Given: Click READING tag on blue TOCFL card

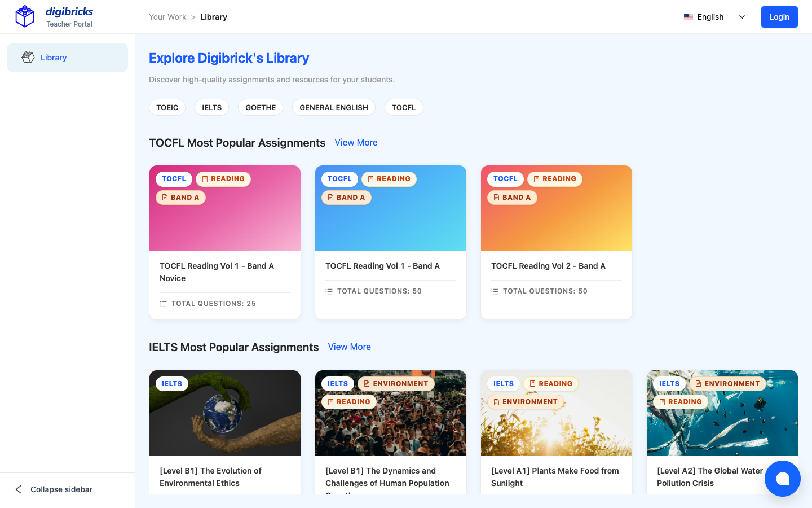Looking at the screenshot, I should [389, 179].
